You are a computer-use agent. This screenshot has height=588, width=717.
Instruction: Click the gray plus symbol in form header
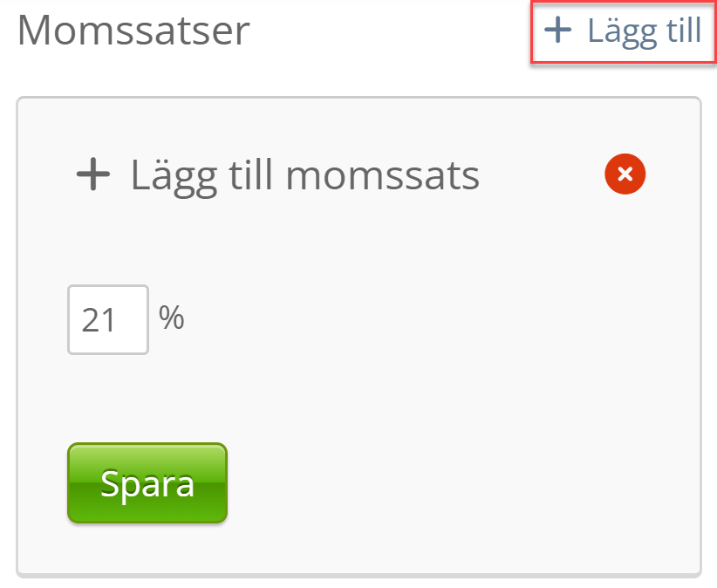tap(93, 174)
